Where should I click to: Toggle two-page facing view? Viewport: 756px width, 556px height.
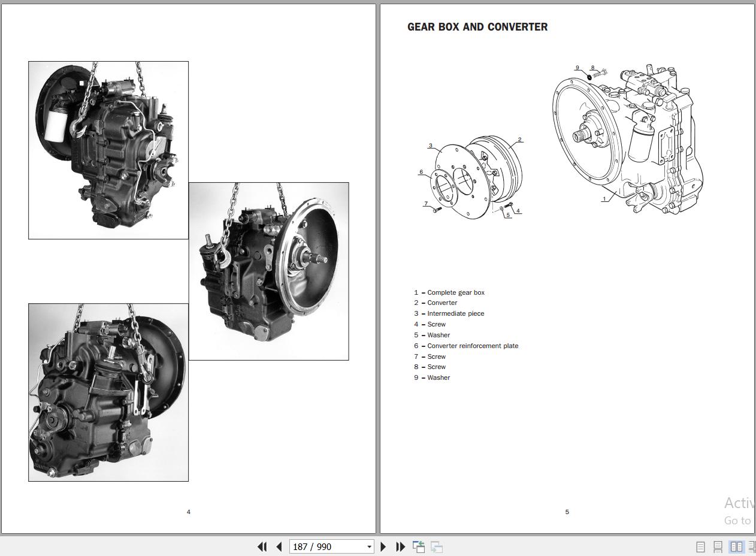[x=736, y=546]
